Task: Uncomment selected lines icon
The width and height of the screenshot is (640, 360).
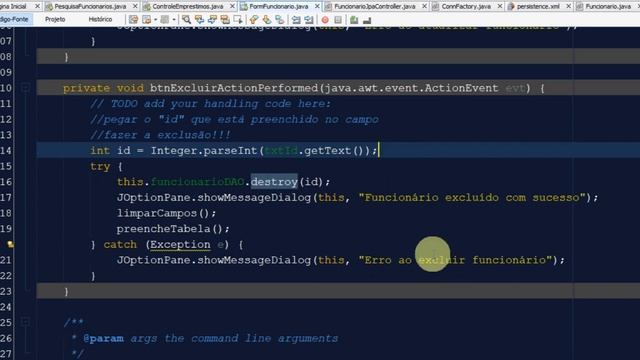Action: [x=367, y=19]
